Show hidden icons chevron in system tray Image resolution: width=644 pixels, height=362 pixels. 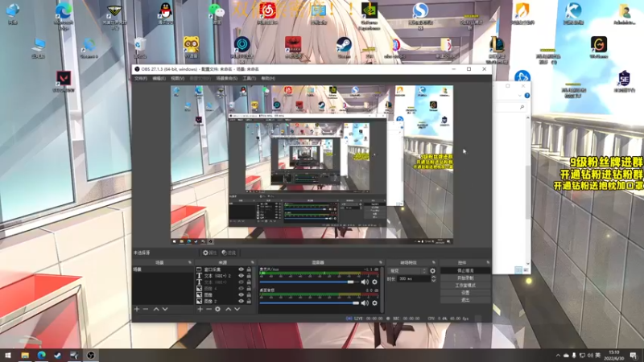(558, 356)
